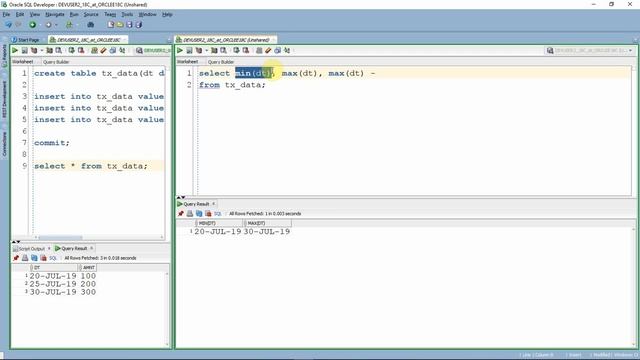640x360 pixels.
Task: Open the Window menu
Action: point(147,14)
